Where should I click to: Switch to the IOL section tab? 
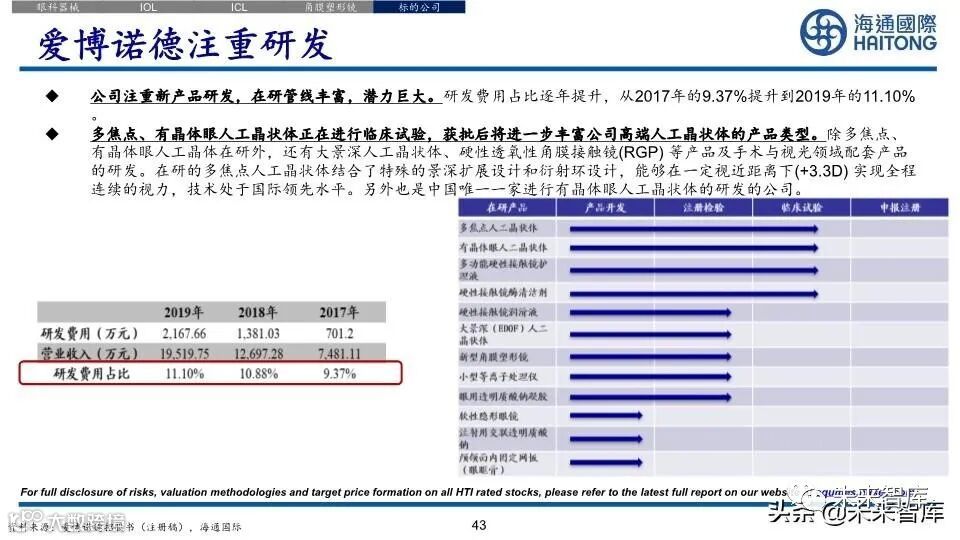[x=148, y=7]
